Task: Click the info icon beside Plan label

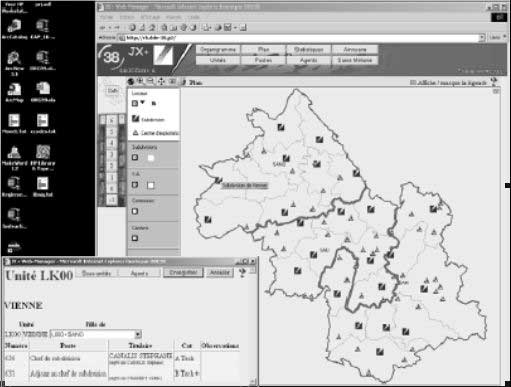Action: tap(184, 82)
